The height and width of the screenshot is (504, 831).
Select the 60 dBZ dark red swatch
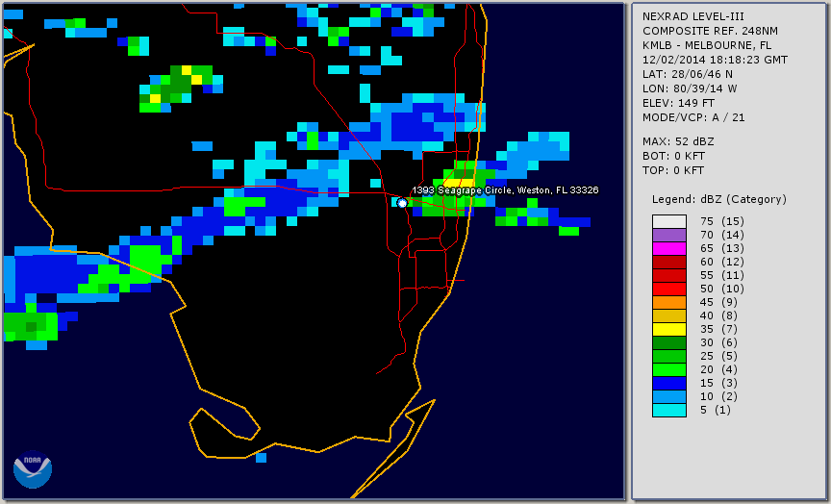point(668,262)
